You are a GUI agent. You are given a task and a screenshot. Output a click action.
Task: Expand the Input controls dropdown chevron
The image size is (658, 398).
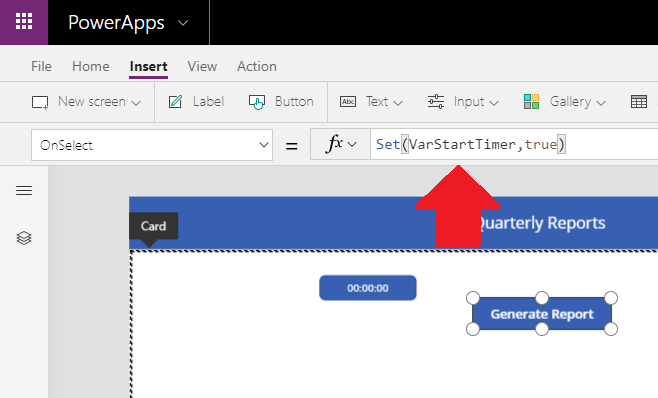coord(494,103)
